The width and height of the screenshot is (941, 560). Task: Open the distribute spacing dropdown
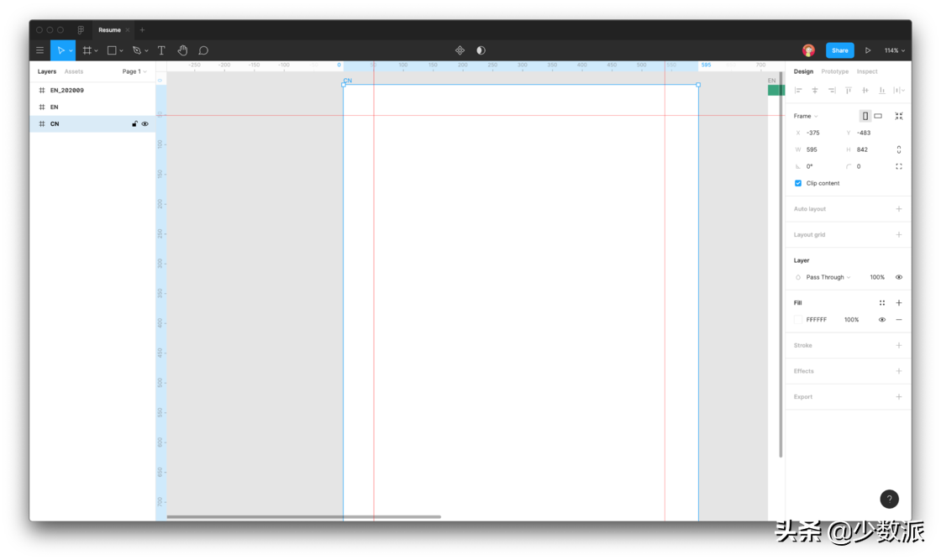tap(899, 91)
